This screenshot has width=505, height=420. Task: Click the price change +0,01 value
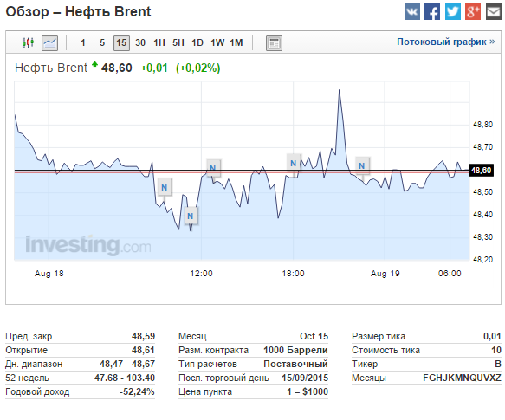click(x=154, y=68)
